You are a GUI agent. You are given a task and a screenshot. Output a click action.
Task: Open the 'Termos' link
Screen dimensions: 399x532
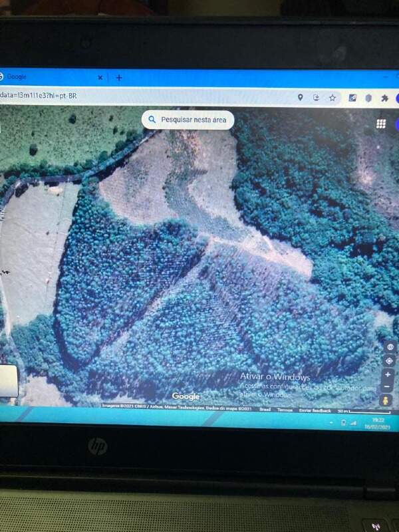click(285, 410)
